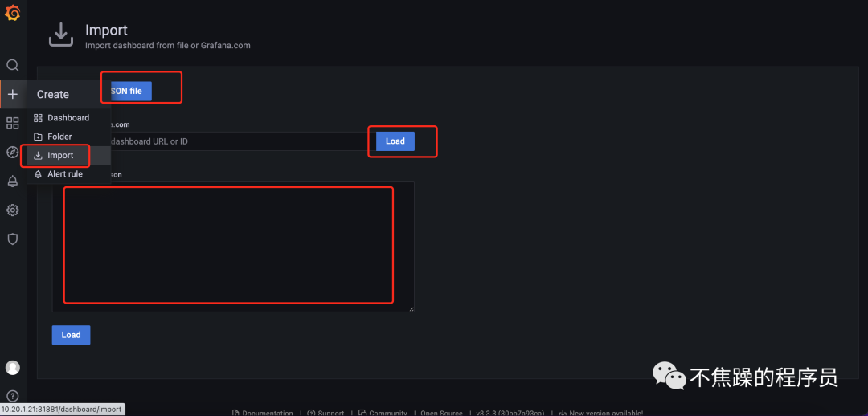
Task: Click the Create menu header
Action: [x=68, y=95]
